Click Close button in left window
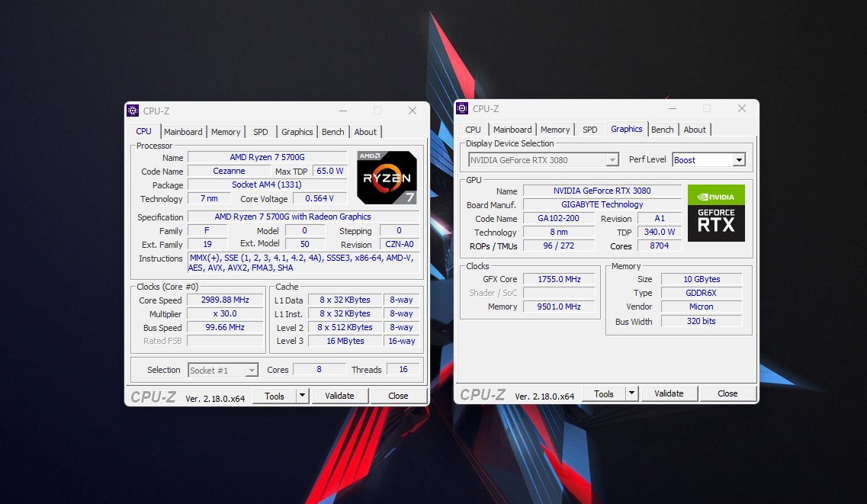867x504 pixels. 398,396
